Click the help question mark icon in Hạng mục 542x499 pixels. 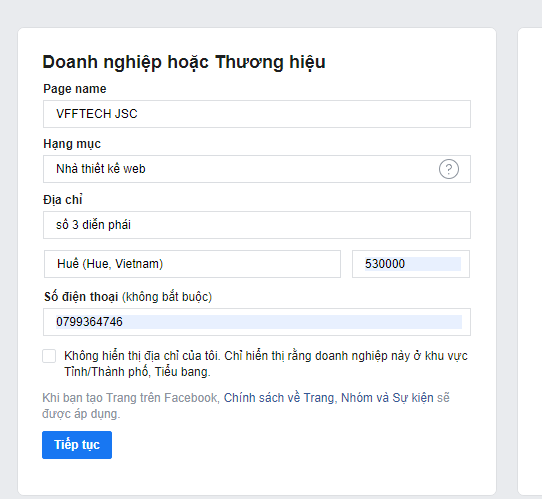tap(449, 169)
